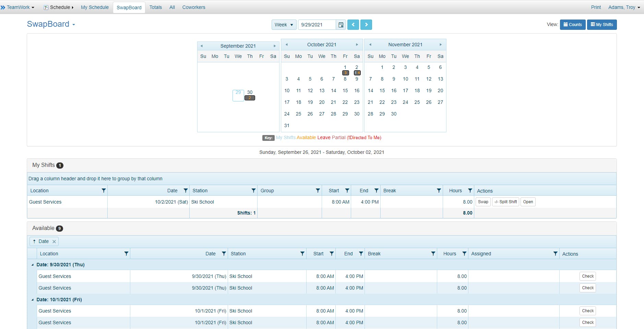
Task: Filter the Hours column in Available list
Action: coord(465,254)
